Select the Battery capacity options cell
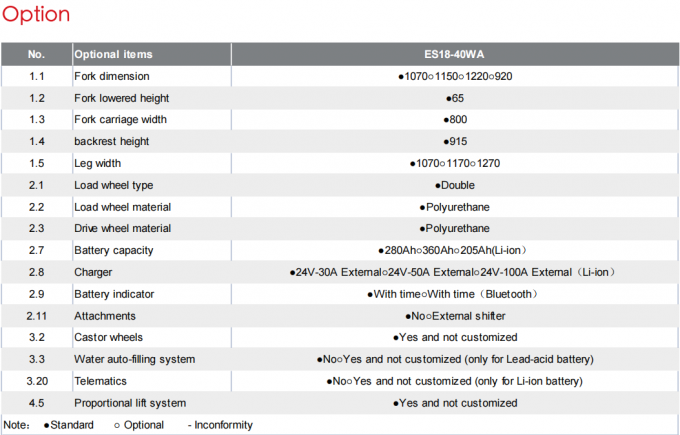 pyautogui.click(x=454, y=250)
